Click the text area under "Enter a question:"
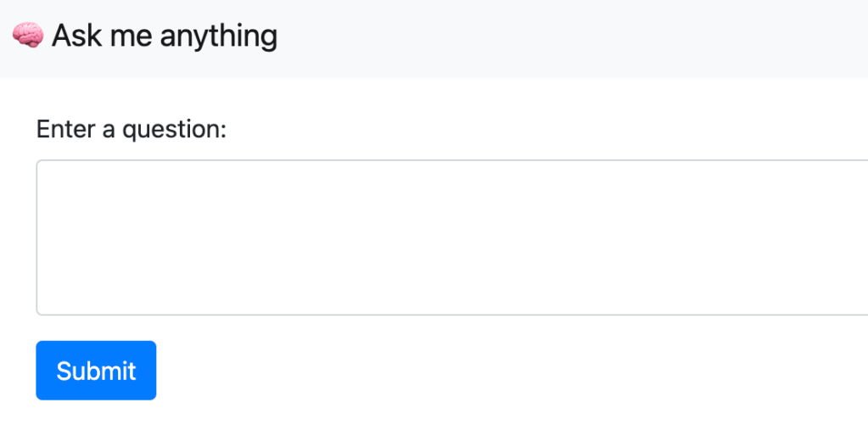868x447 pixels. pyautogui.click(x=451, y=237)
